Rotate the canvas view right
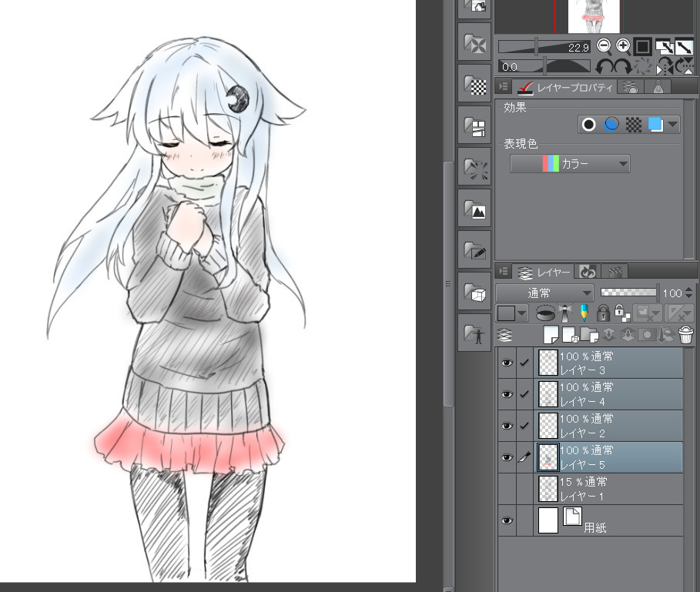The height and width of the screenshot is (592, 700). pos(623,66)
